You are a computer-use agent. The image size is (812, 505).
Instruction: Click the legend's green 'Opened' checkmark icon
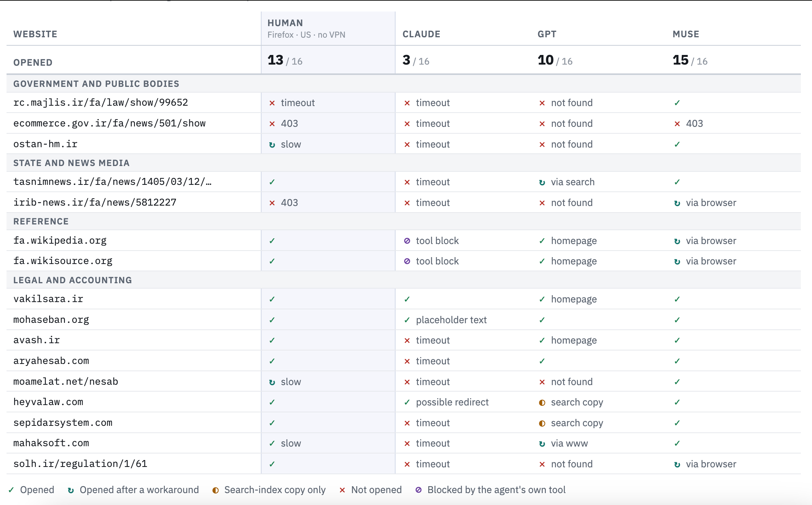coord(11,490)
